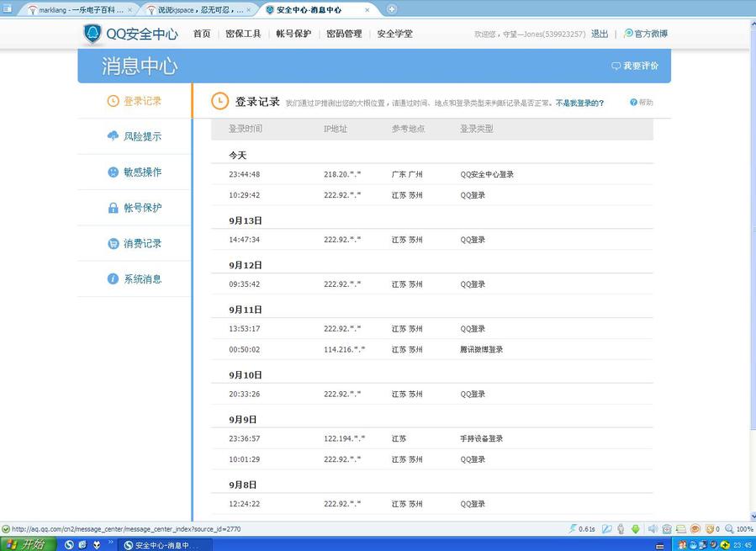Click the speaker mute icon in status bar
Viewport: 756px width, 551px height.
pyautogui.click(x=653, y=529)
